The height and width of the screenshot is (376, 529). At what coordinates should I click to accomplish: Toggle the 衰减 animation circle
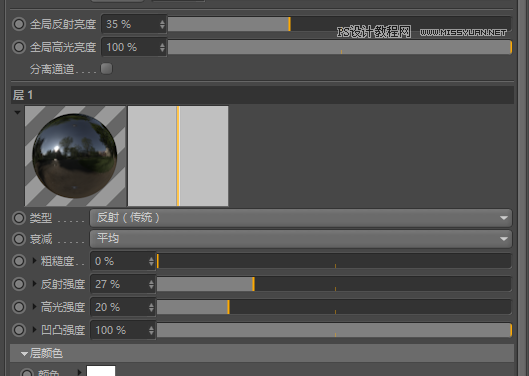coord(19,239)
